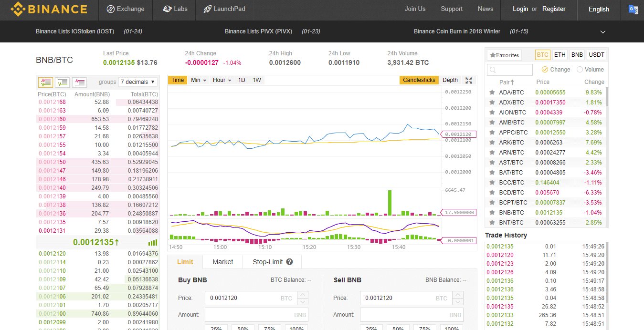
Task: Click the Binance logo
Action: [49, 9]
